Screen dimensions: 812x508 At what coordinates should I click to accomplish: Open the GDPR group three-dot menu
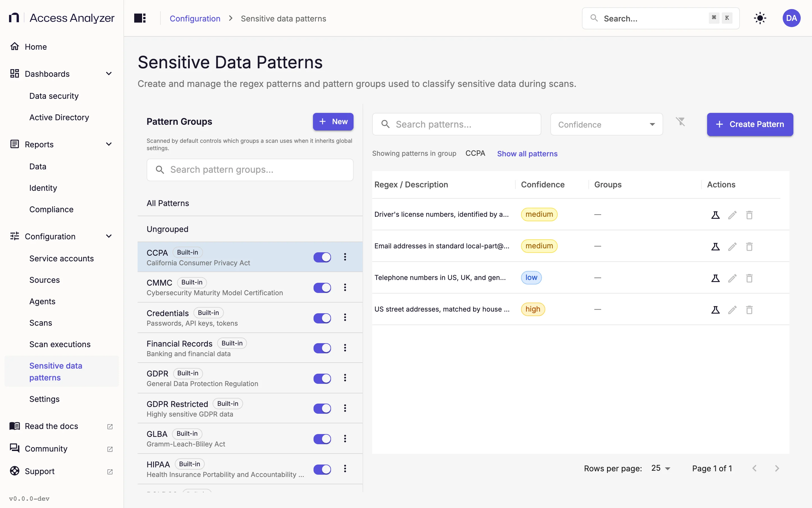tap(345, 378)
